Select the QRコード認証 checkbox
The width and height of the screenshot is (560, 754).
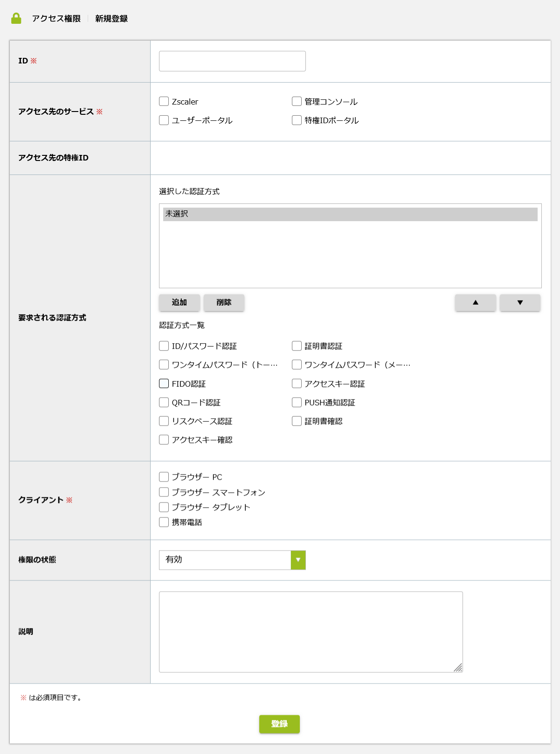click(x=164, y=402)
